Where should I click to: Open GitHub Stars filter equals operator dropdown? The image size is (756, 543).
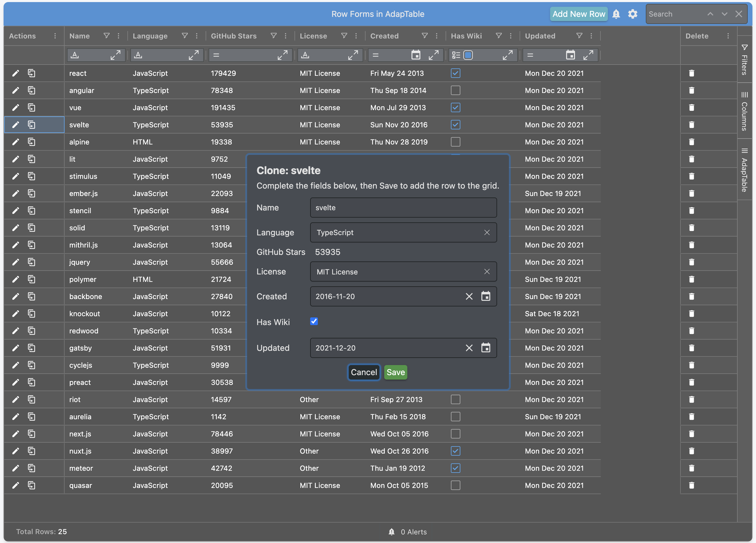(x=216, y=55)
